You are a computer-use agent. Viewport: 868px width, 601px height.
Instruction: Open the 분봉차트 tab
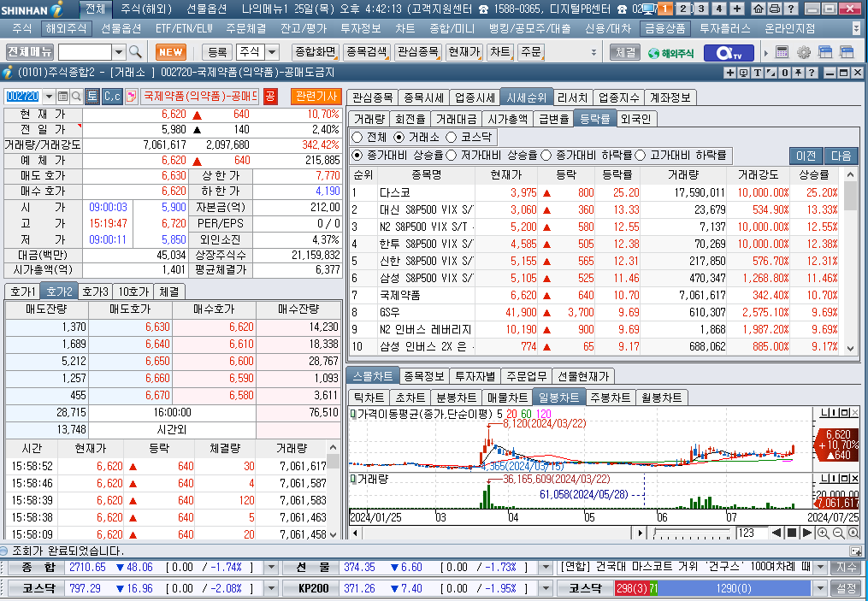pos(456,398)
